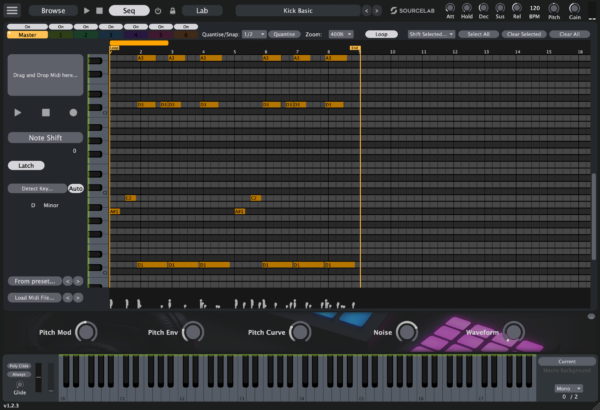Open the Zoom 400% dropdown
This screenshot has height=410, width=600.
click(x=341, y=34)
